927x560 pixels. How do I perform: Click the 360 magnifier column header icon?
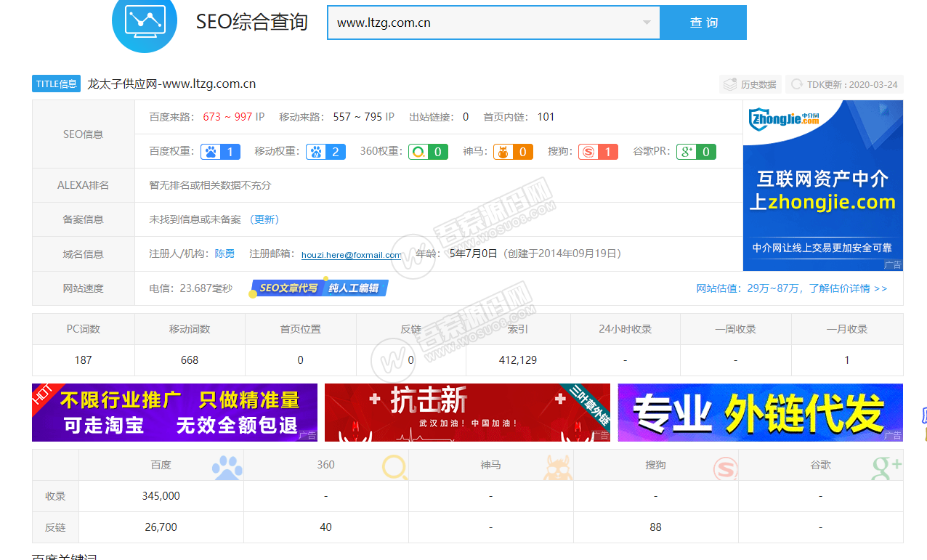coord(394,467)
